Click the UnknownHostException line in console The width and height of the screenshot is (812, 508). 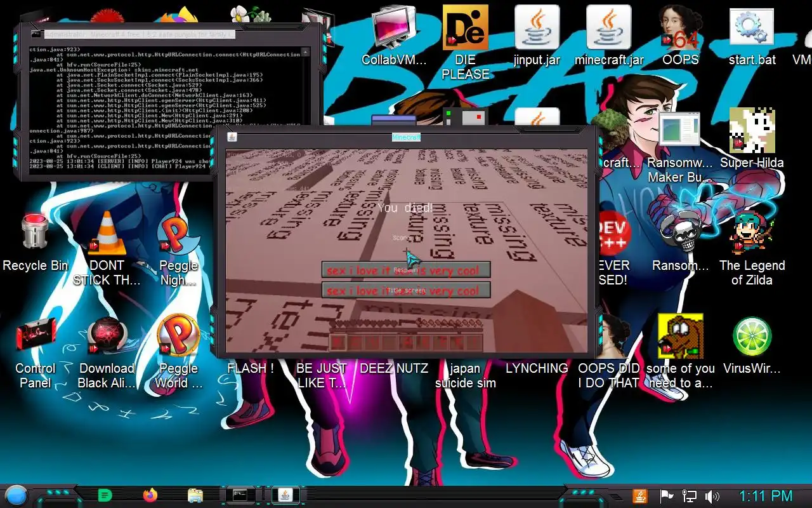114,70
